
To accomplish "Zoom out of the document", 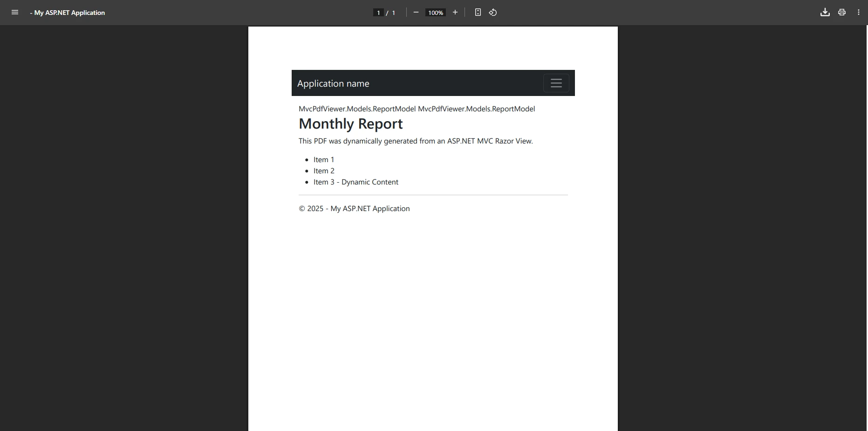I will coord(416,13).
